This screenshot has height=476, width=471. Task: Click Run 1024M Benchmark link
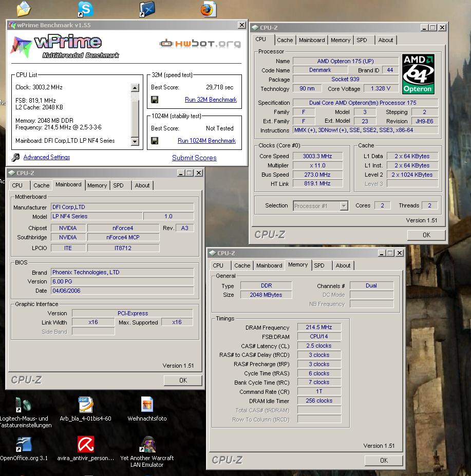click(x=207, y=141)
